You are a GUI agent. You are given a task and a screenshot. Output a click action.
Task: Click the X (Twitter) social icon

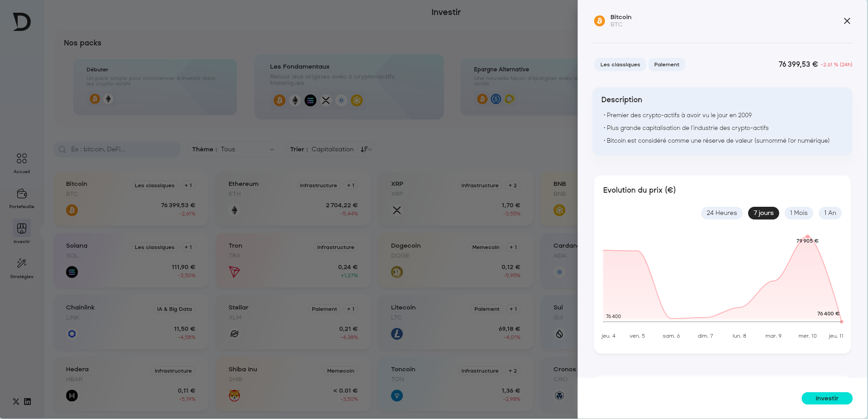pos(16,402)
